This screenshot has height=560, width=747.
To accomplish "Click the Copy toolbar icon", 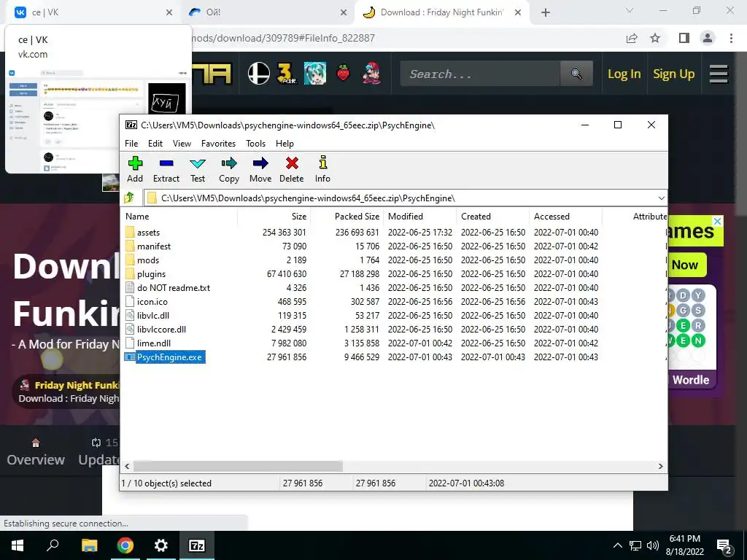I will 228,169.
